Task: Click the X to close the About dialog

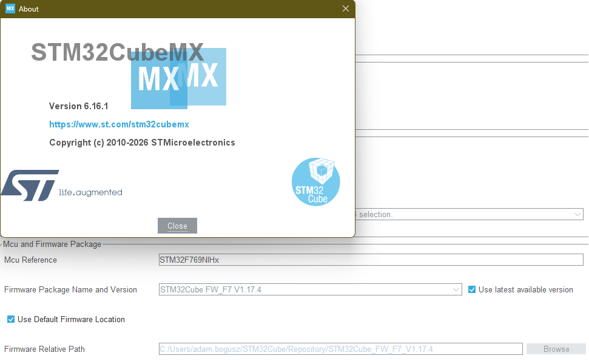Action: pyautogui.click(x=345, y=8)
